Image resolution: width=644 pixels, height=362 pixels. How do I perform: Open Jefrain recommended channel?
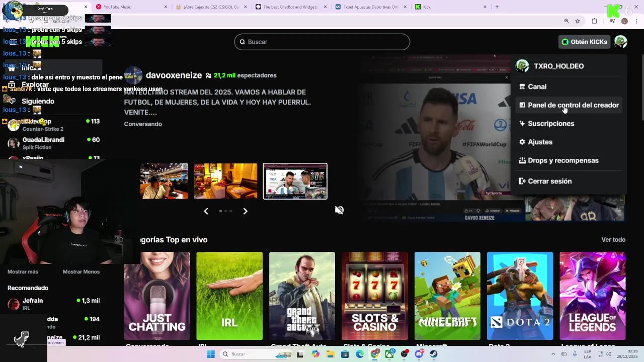tap(53, 304)
